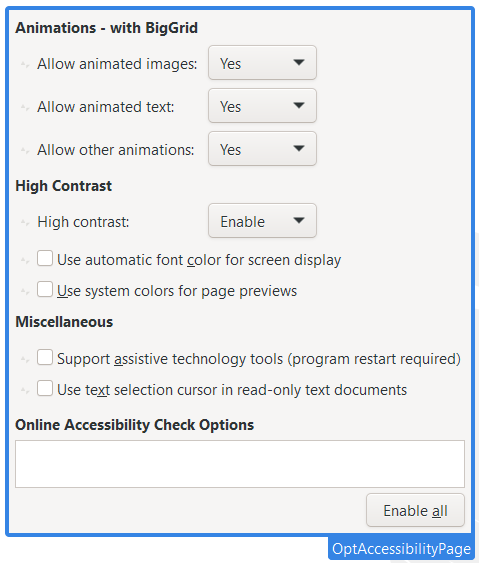
Task: Enable automatic font color for screen display
Action: coord(45,259)
